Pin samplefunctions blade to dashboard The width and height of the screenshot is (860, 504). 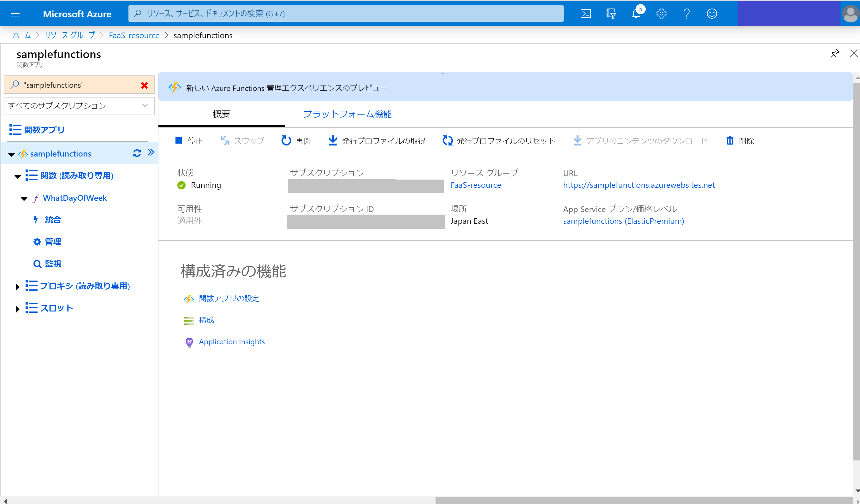tap(835, 54)
